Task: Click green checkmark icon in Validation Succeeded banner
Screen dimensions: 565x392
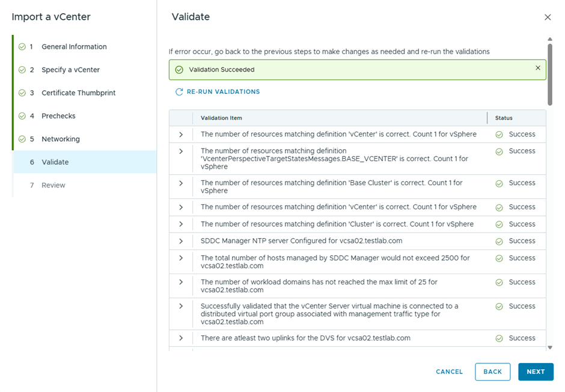Action: click(179, 70)
